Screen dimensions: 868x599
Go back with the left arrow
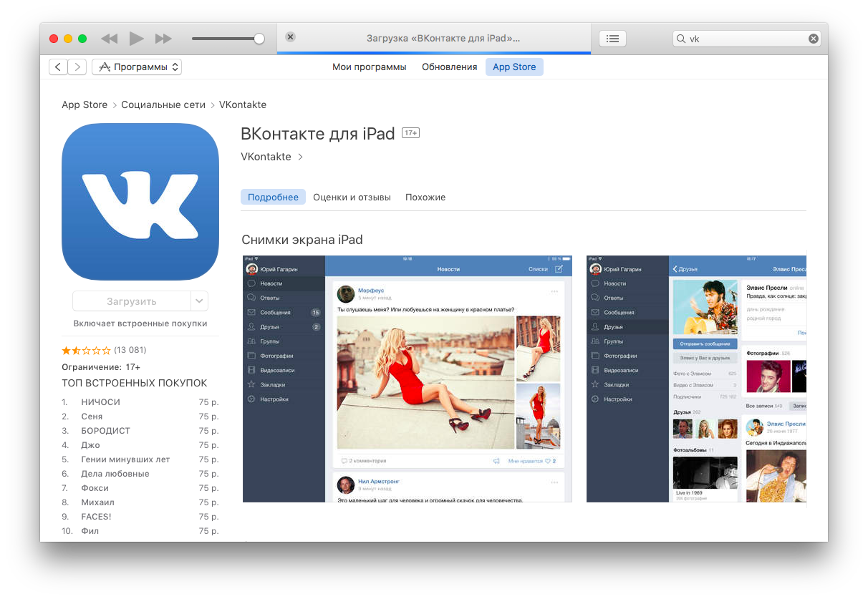[58, 67]
